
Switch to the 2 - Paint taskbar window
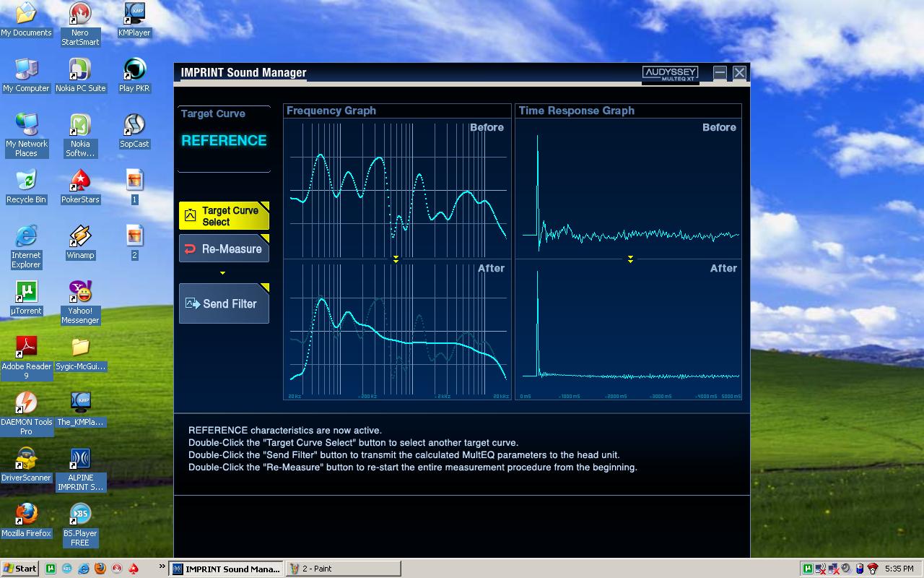[x=343, y=569]
